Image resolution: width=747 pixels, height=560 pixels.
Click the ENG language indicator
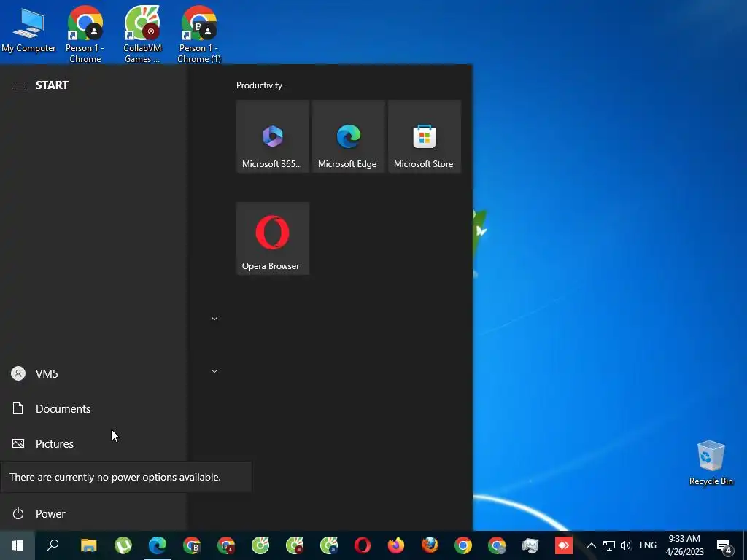click(x=648, y=545)
